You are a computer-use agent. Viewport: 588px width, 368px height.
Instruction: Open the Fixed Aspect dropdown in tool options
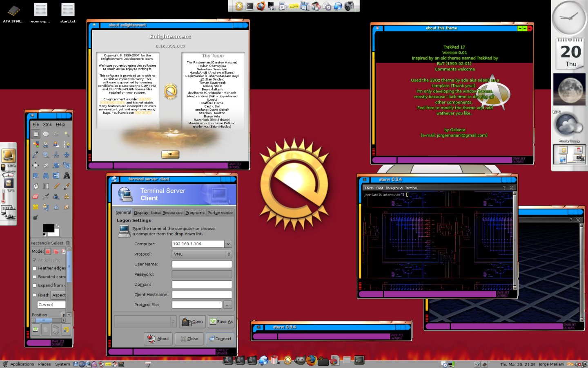tap(58, 295)
